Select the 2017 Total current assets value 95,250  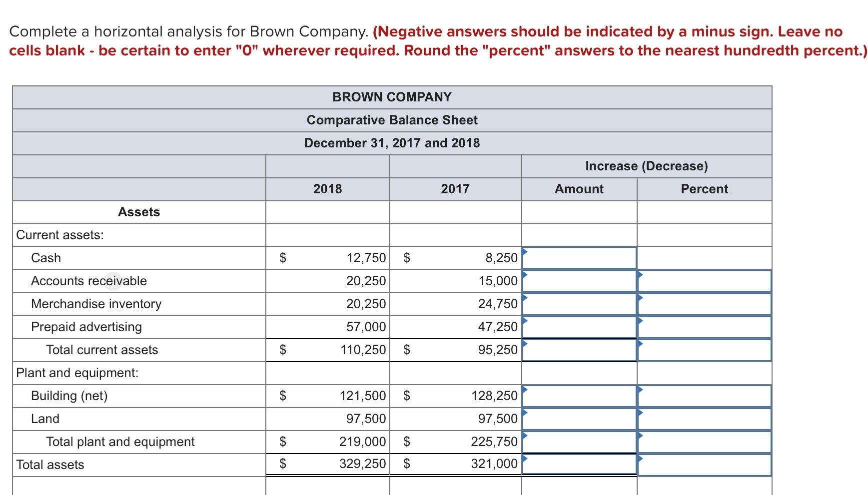(498, 350)
